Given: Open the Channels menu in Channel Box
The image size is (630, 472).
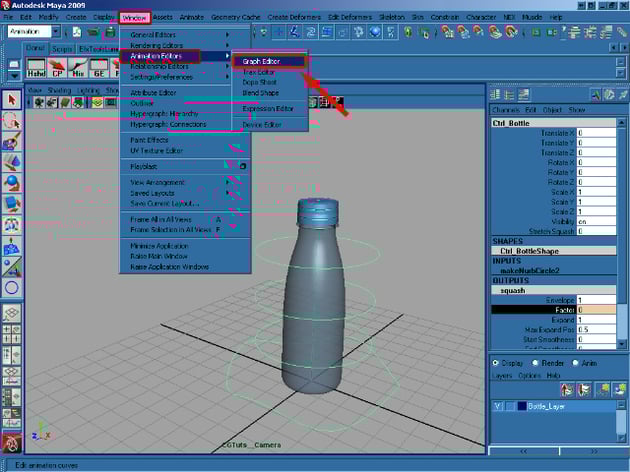Looking at the screenshot, I should click(506, 109).
